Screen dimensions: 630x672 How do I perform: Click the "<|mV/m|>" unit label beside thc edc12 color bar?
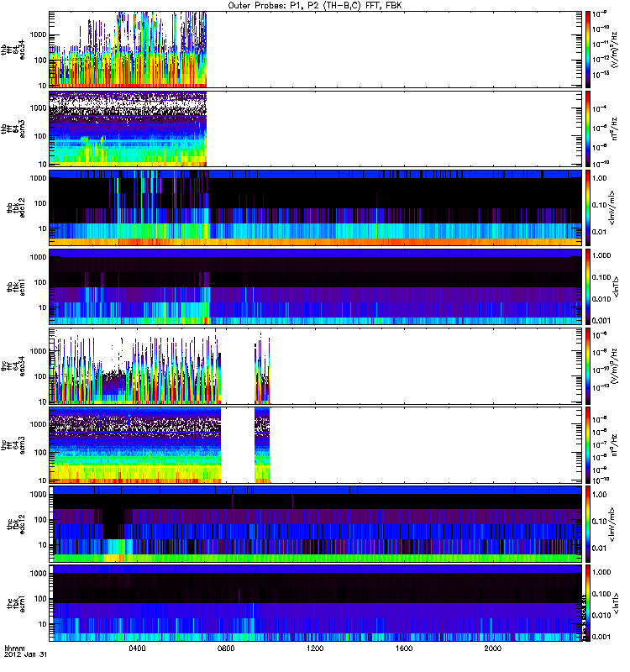(x=612, y=524)
